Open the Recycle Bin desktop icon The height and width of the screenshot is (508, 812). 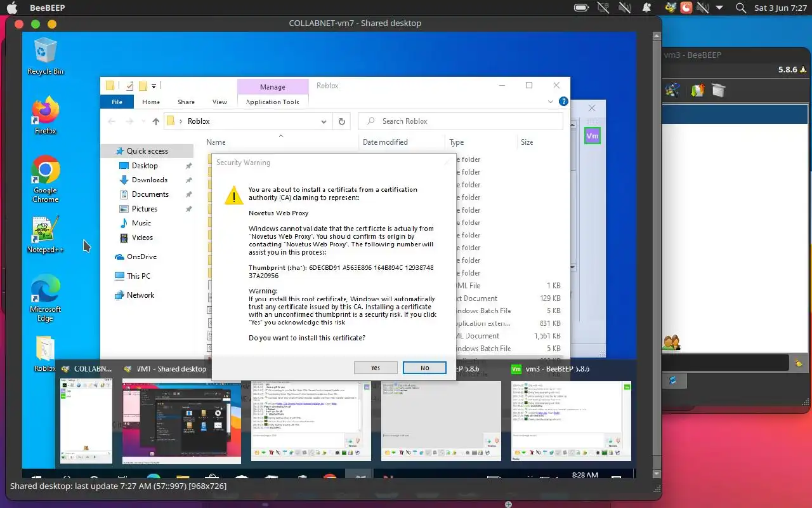tap(45, 57)
